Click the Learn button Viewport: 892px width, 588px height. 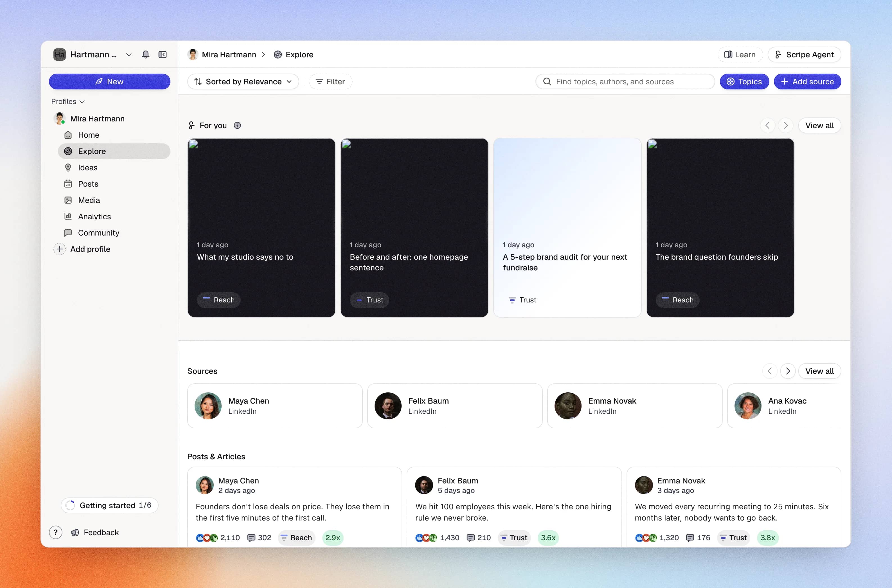(740, 55)
